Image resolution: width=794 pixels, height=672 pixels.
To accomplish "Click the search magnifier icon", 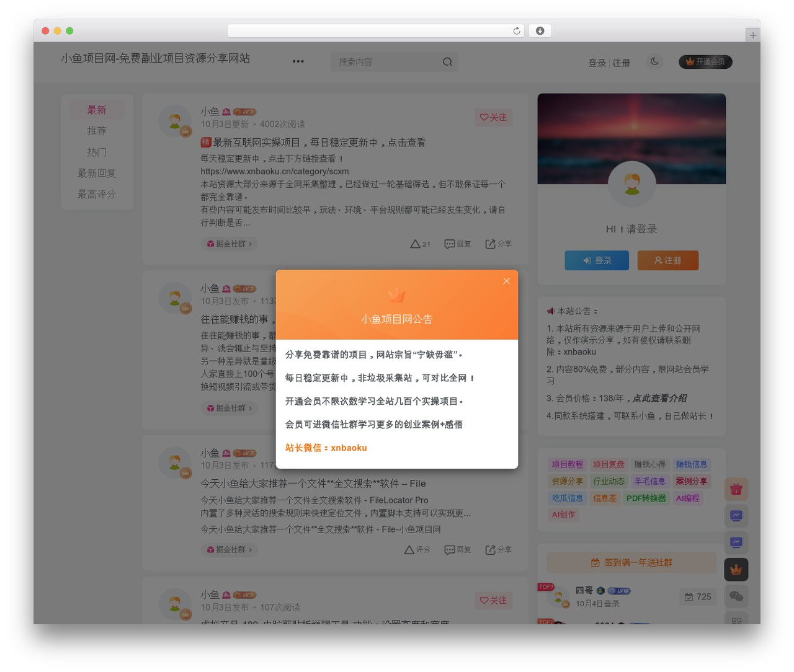I will point(447,62).
